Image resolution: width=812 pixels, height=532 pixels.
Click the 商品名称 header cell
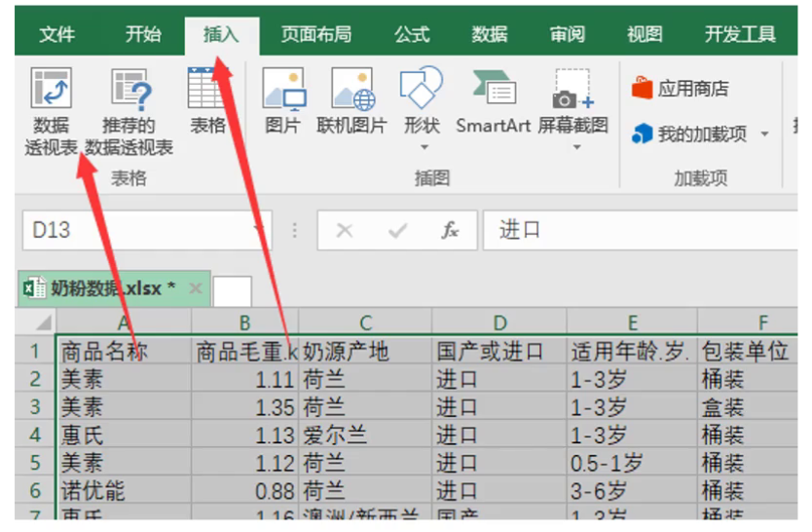(x=124, y=351)
